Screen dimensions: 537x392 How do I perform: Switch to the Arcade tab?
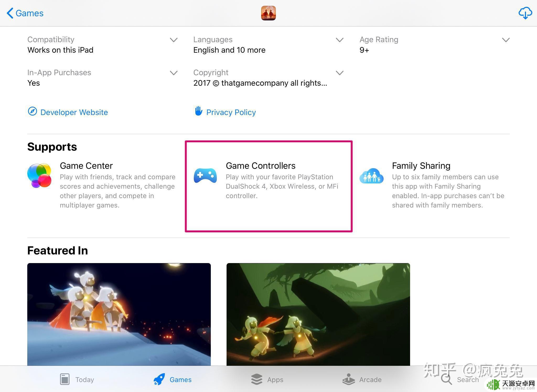click(362, 379)
